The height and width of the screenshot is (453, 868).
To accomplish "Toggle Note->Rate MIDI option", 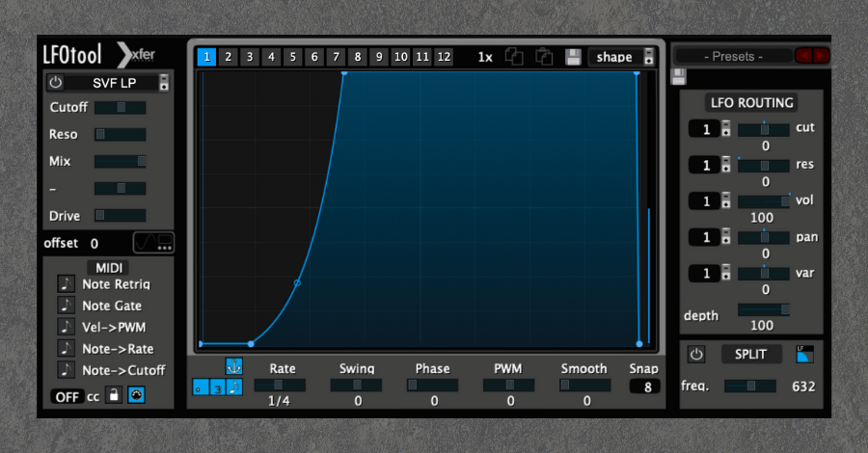I will (x=66, y=349).
